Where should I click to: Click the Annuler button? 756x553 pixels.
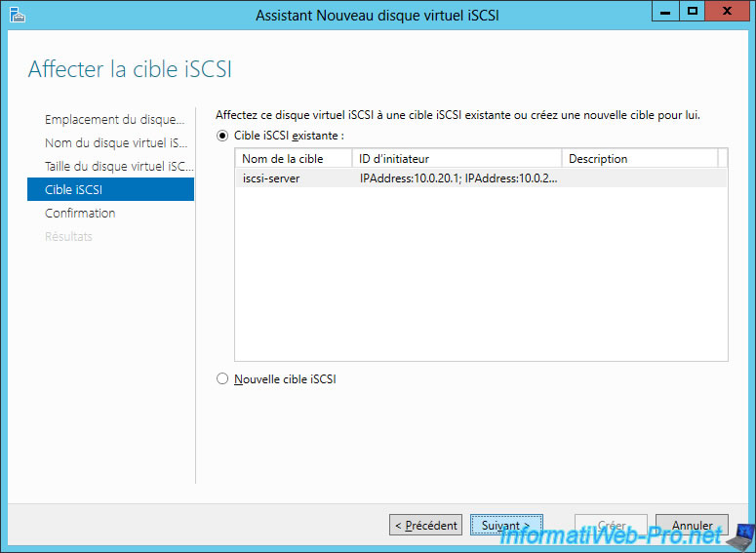pyautogui.click(x=692, y=525)
